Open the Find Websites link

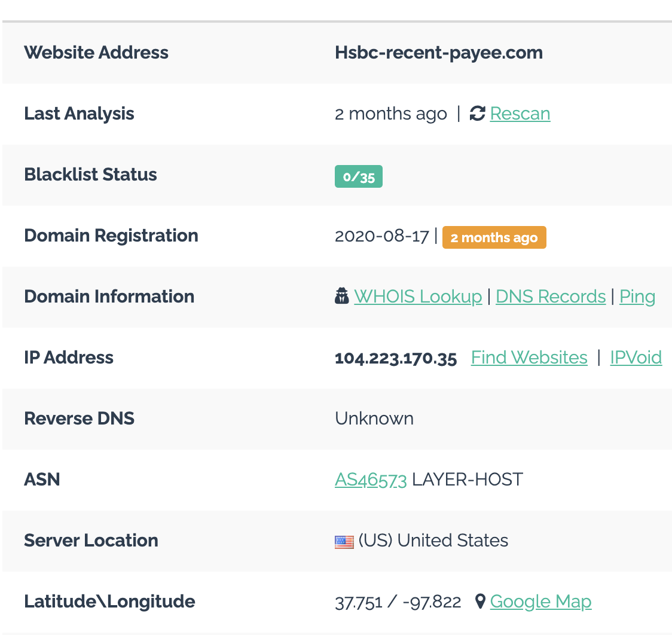[x=529, y=358]
